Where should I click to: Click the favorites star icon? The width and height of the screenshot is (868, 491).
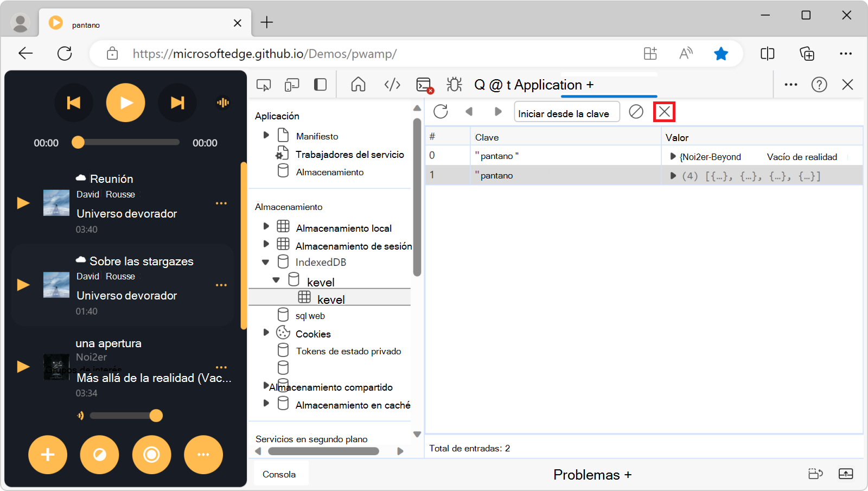coord(721,53)
